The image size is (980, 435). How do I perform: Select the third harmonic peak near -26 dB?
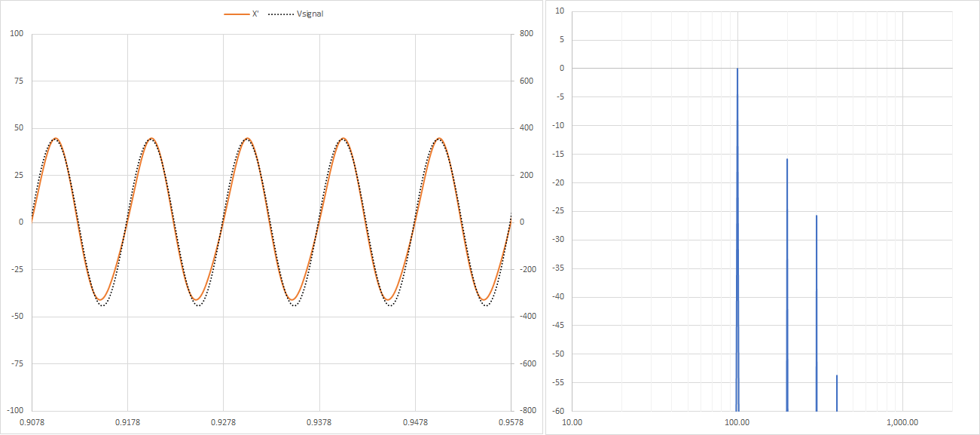click(817, 314)
